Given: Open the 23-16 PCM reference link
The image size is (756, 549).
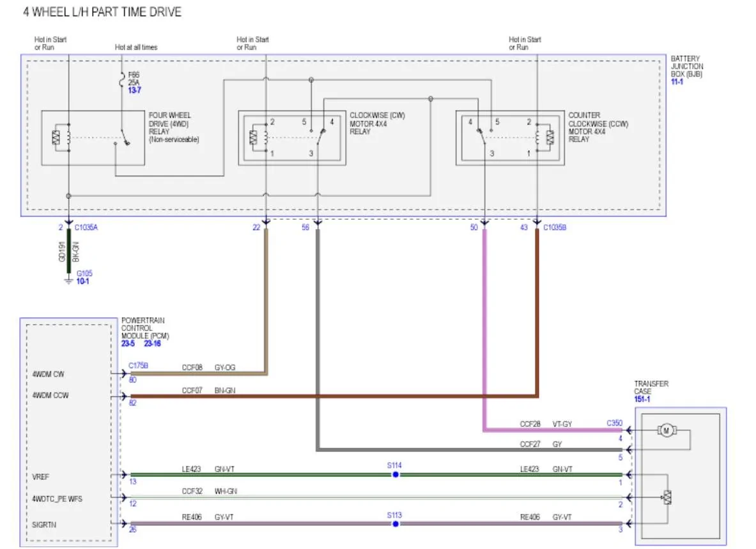Looking at the screenshot, I should [x=152, y=343].
